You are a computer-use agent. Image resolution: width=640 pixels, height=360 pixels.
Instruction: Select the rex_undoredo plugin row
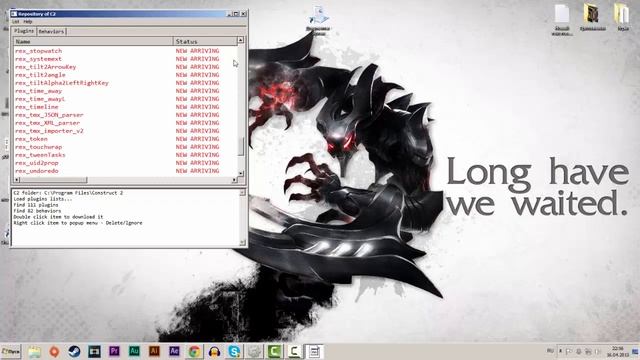point(125,171)
